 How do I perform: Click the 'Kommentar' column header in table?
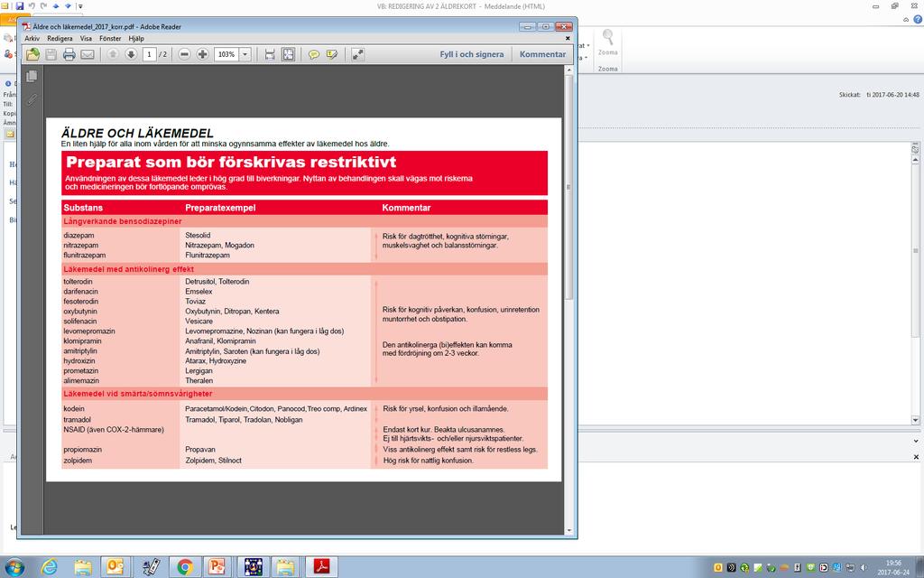tap(406, 208)
